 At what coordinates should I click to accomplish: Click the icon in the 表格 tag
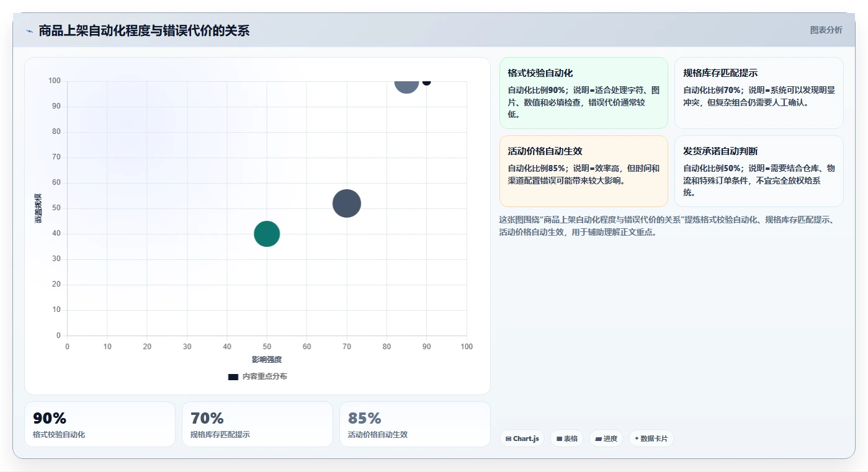(559, 439)
